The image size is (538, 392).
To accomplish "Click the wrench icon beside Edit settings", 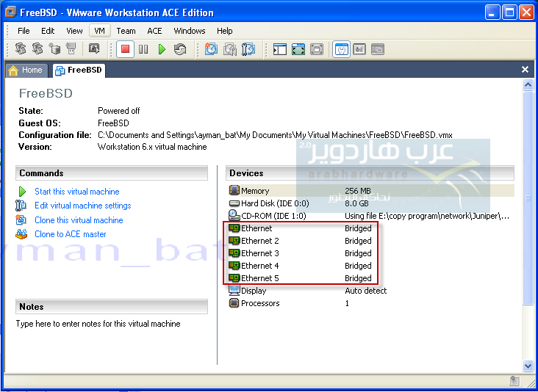I will coord(21,206).
